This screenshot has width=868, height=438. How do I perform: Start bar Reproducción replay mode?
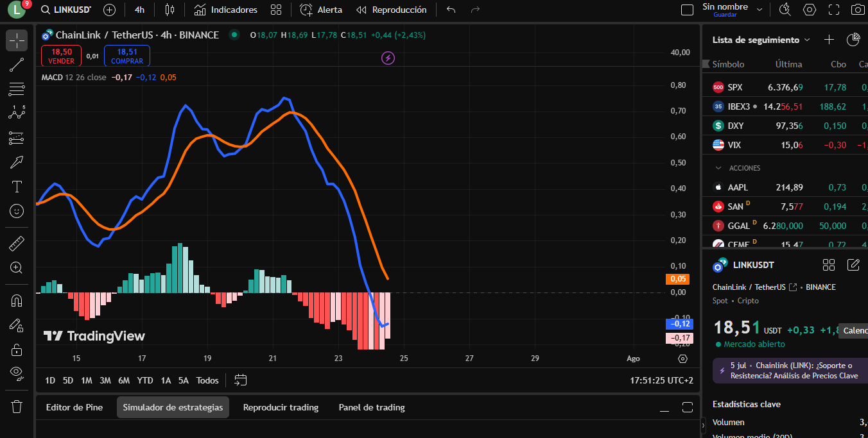(391, 10)
